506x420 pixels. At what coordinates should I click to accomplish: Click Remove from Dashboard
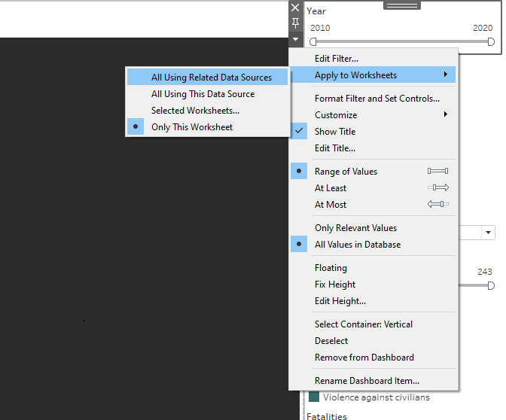point(364,358)
